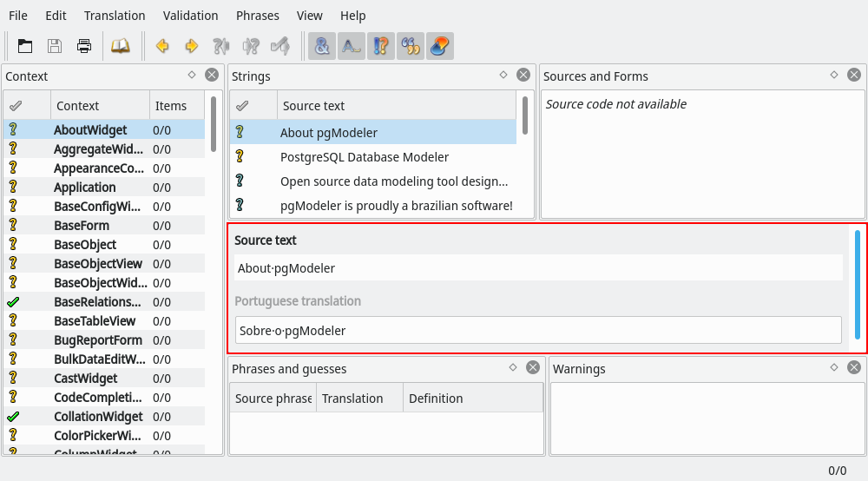The image size is (868, 481).
Task: Float the Sources and Forms panel
Action: pos(834,75)
